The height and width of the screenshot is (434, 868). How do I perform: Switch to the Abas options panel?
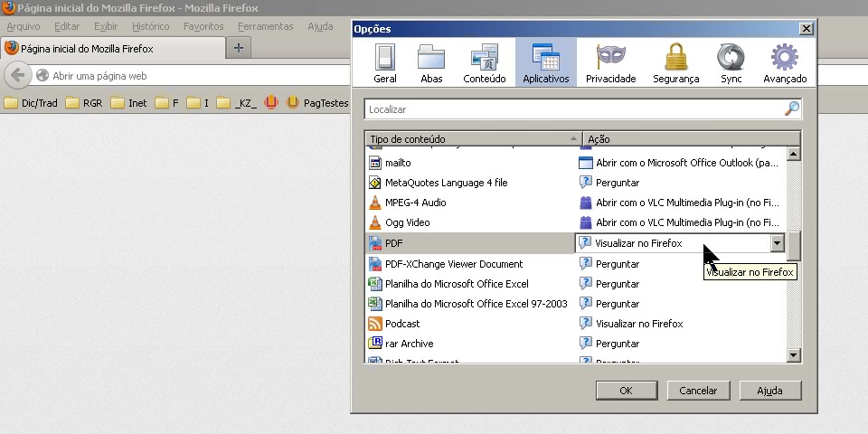coord(431,63)
